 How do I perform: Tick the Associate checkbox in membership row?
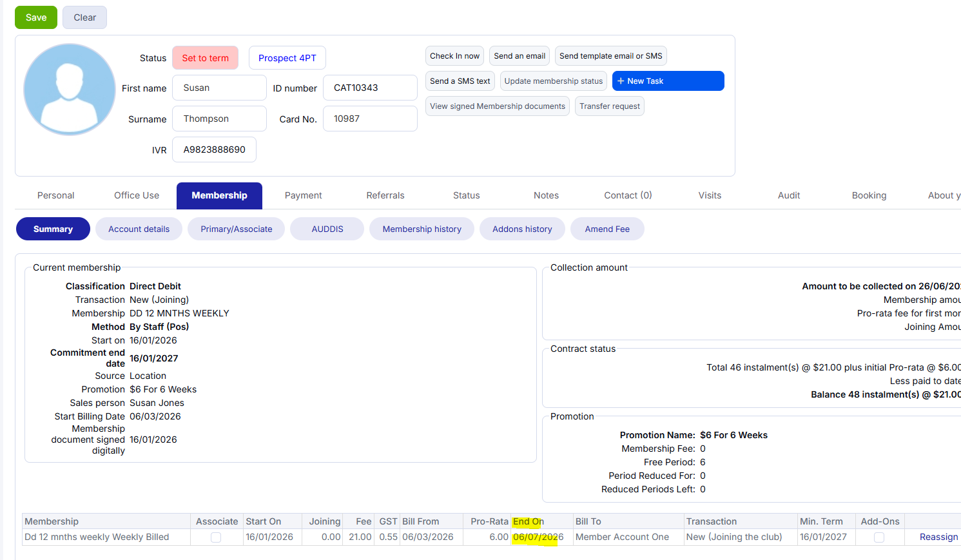[216, 537]
